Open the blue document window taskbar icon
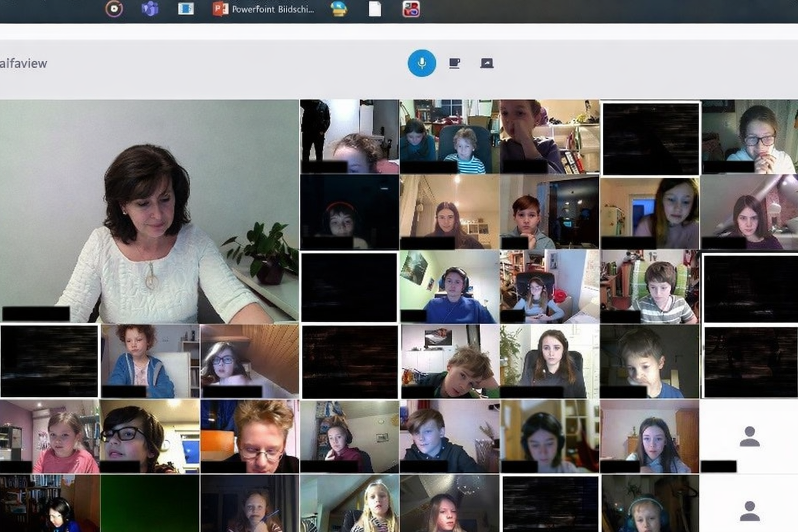 point(185,9)
